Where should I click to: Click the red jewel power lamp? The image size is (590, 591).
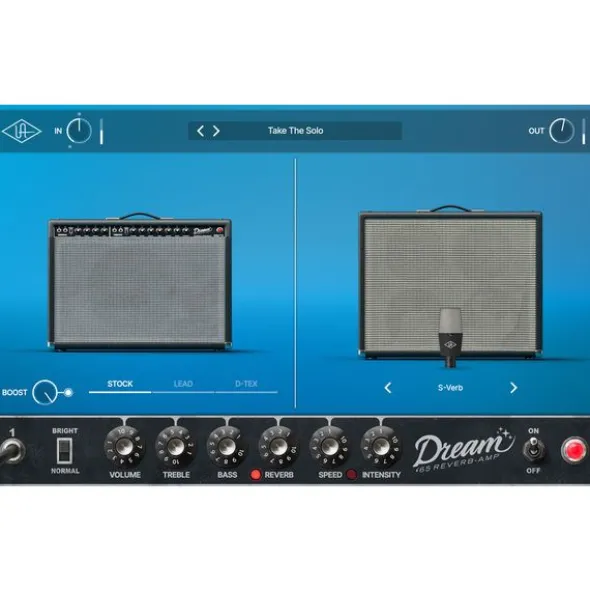coord(574,450)
